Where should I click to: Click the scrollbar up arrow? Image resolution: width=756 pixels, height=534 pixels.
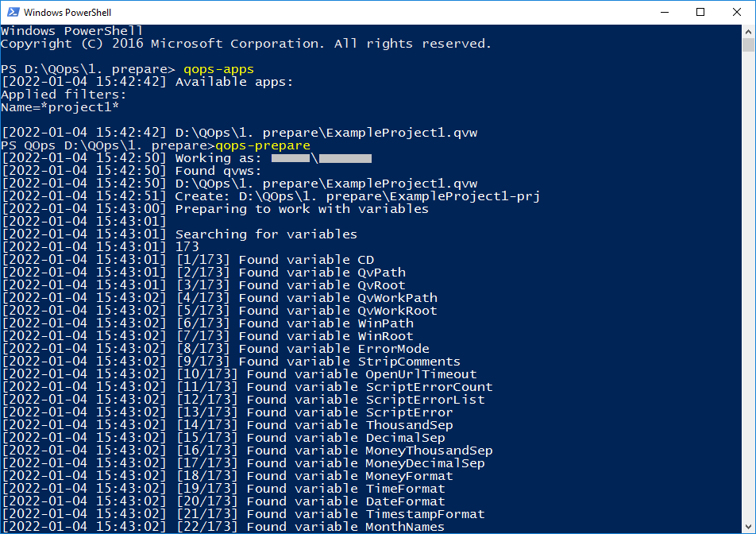[x=748, y=31]
